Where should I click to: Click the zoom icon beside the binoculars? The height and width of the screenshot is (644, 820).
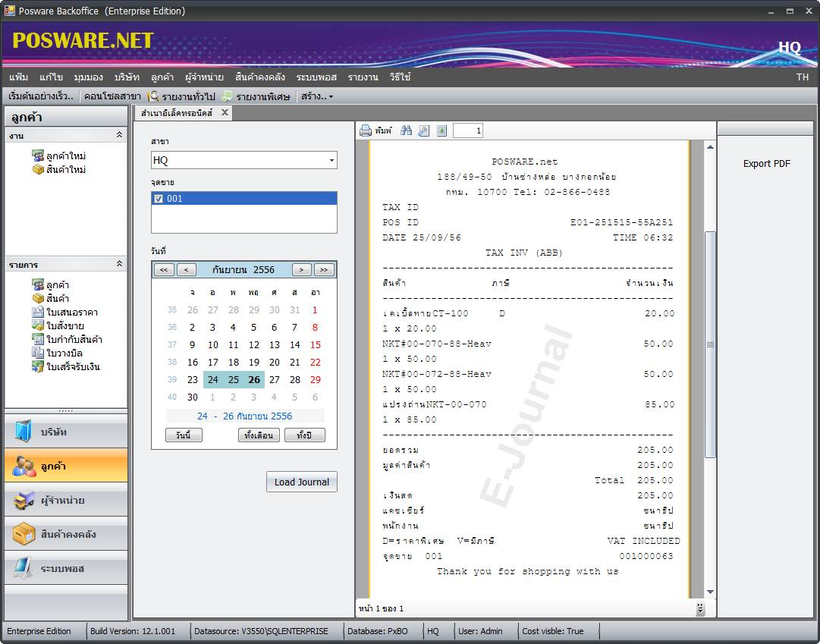(x=423, y=130)
